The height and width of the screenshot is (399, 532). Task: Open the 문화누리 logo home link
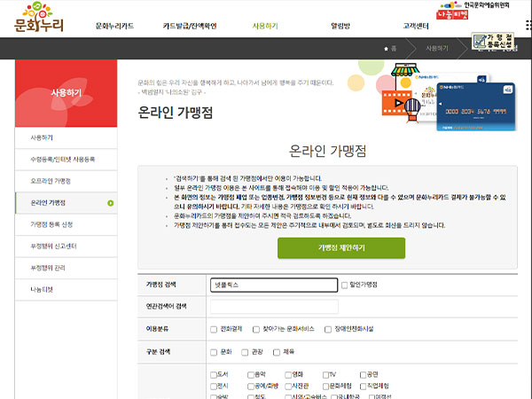(39, 17)
